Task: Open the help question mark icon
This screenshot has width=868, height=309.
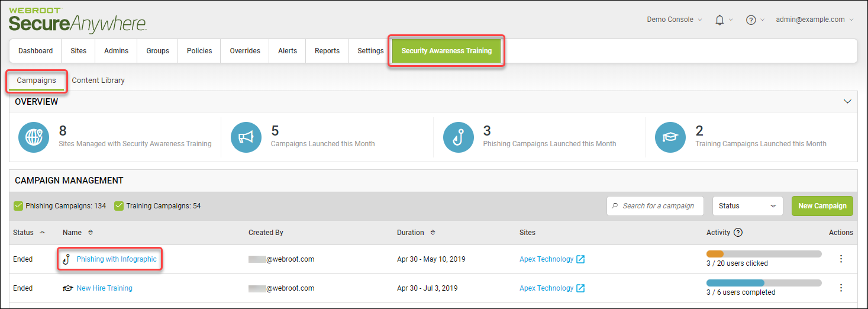Action: [x=751, y=20]
